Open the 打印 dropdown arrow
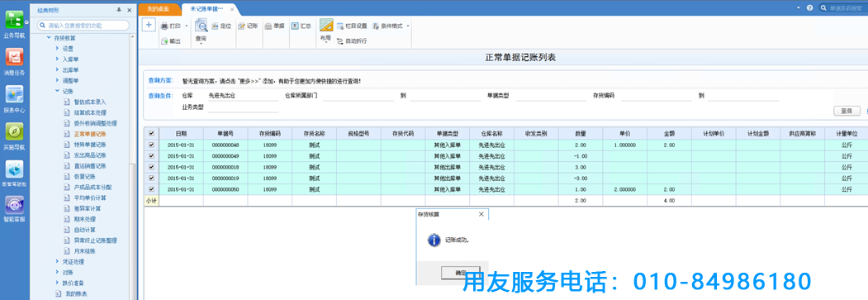This screenshot has height=300, width=868. [x=187, y=26]
